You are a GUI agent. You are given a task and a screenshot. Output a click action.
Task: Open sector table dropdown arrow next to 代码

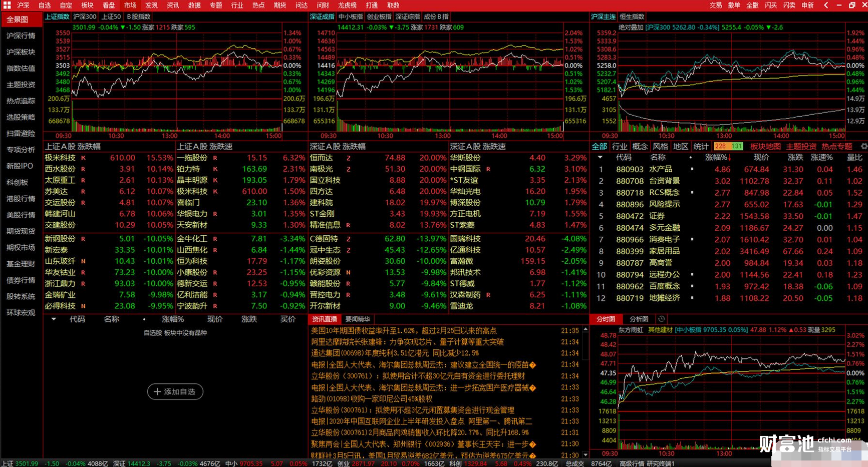click(600, 157)
